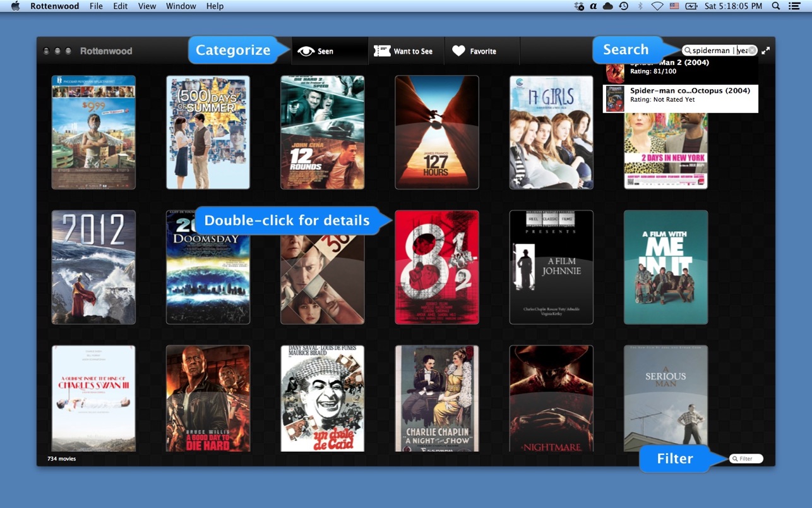
Task: Toggle the Want to See ticket filter
Action: point(403,51)
